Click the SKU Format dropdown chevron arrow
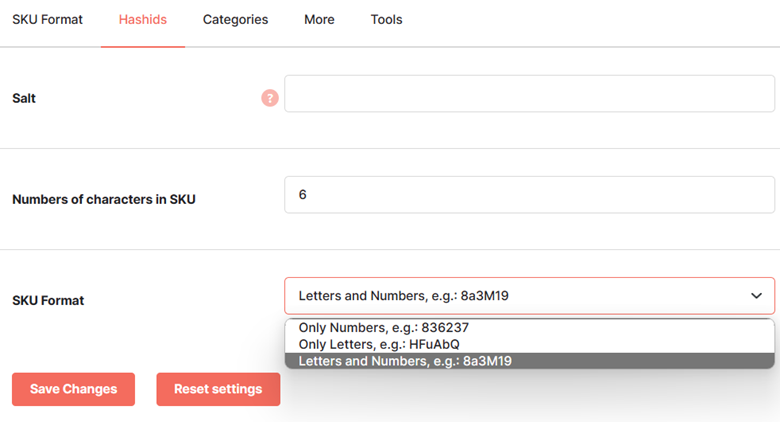Screen dimensions: 780x422 pos(756,296)
